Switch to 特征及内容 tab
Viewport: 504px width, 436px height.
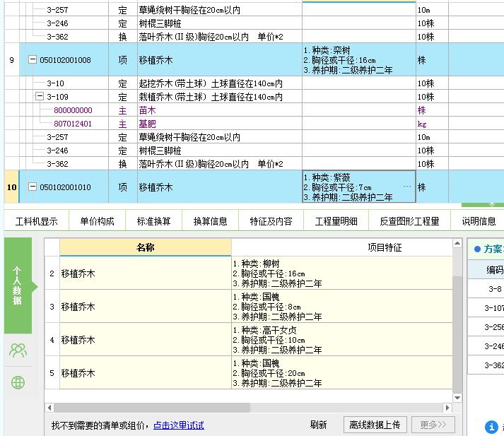(x=271, y=221)
